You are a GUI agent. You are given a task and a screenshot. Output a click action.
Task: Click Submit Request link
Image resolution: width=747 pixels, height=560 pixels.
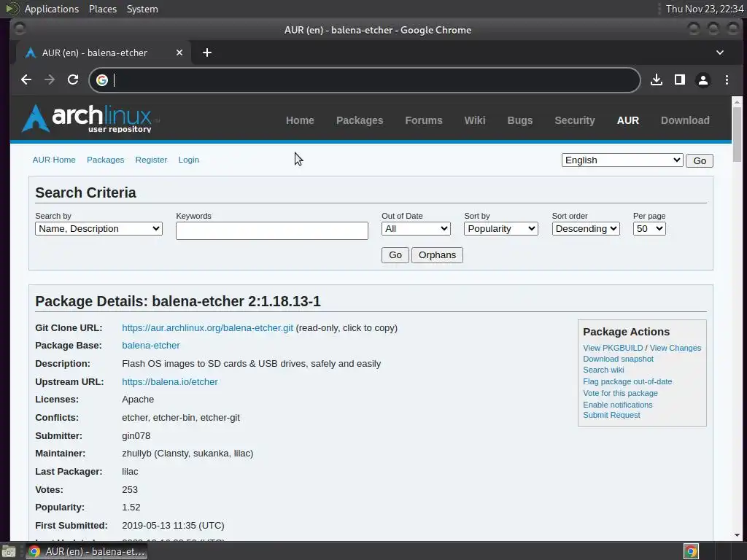point(611,415)
